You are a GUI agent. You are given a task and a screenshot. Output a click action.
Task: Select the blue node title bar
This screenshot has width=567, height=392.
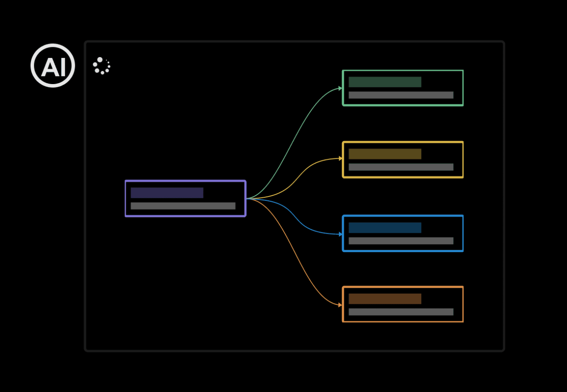[x=384, y=227]
